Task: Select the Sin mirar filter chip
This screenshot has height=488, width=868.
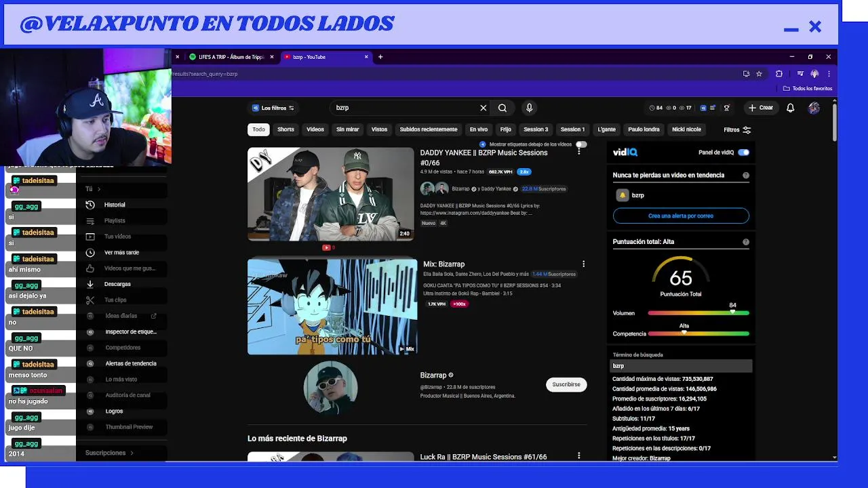Action: (x=348, y=129)
